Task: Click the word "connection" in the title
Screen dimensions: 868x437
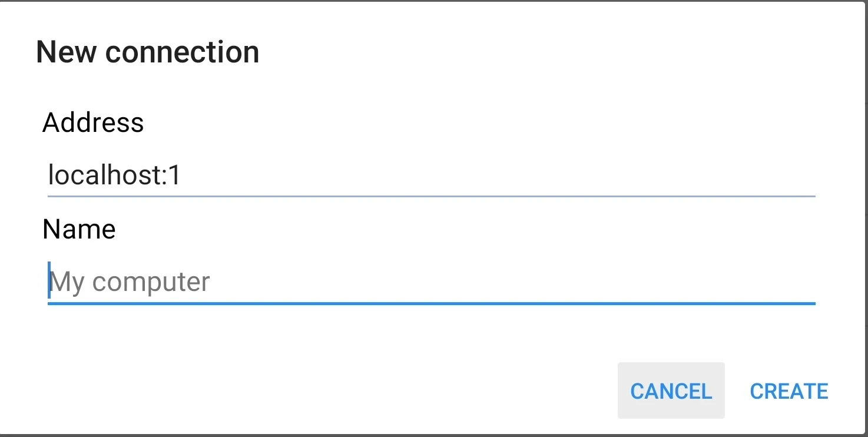Action: (x=183, y=52)
